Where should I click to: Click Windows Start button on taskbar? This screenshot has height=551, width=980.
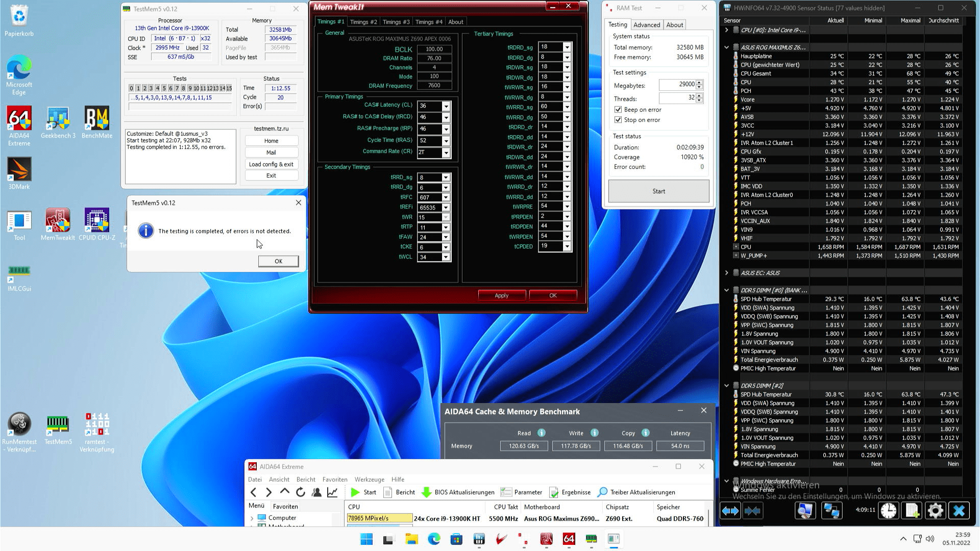(366, 539)
